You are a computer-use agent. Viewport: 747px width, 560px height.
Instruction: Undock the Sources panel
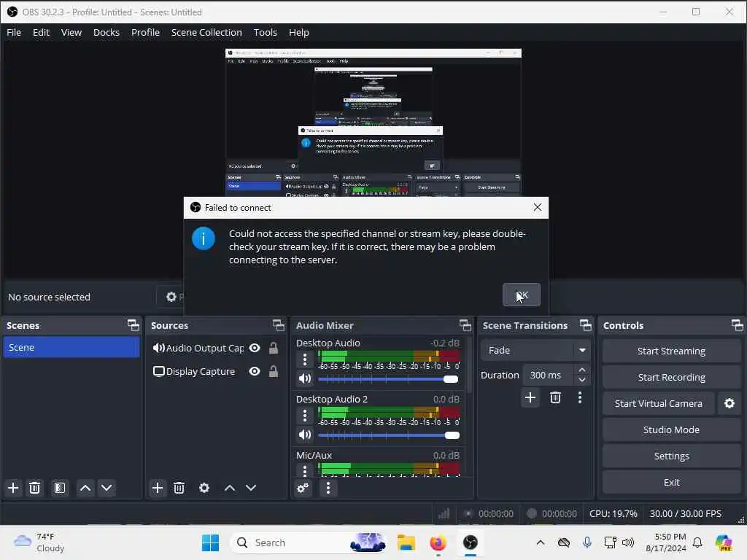pyautogui.click(x=278, y=326)
